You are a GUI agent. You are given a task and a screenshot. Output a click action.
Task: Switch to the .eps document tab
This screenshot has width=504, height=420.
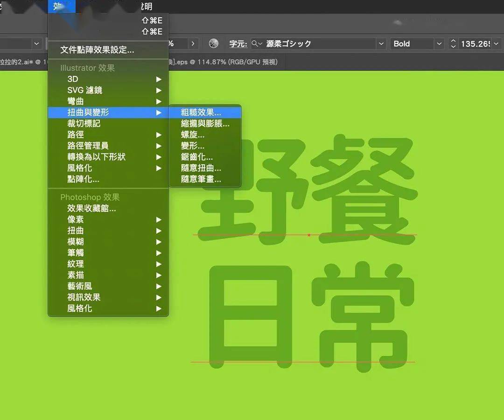click(223, 62)
